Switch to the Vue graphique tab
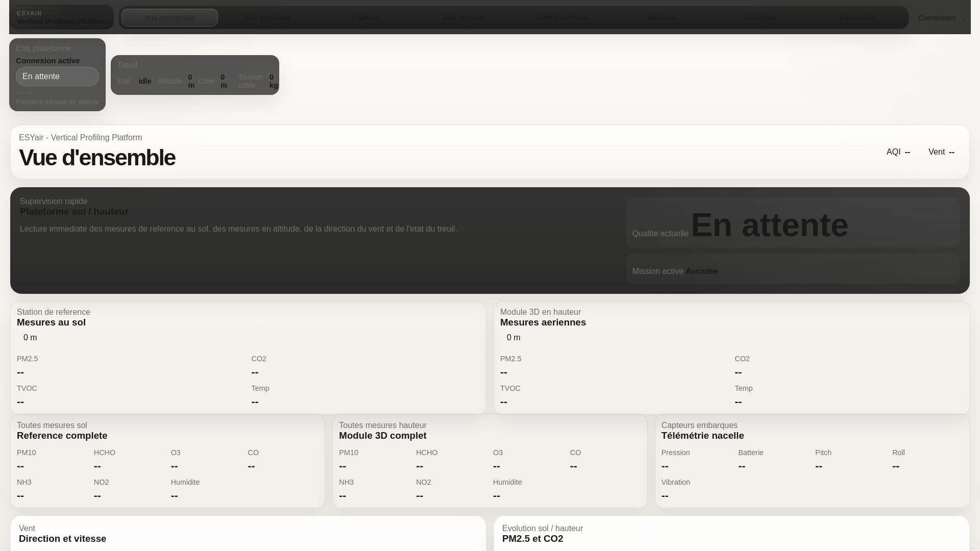Screen dimensions: 980x551 pyautogui.click(x=268, y=18)
